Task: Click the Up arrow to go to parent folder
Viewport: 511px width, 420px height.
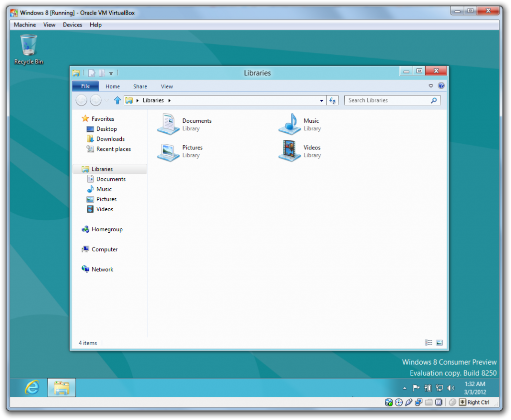Action: 118,100
